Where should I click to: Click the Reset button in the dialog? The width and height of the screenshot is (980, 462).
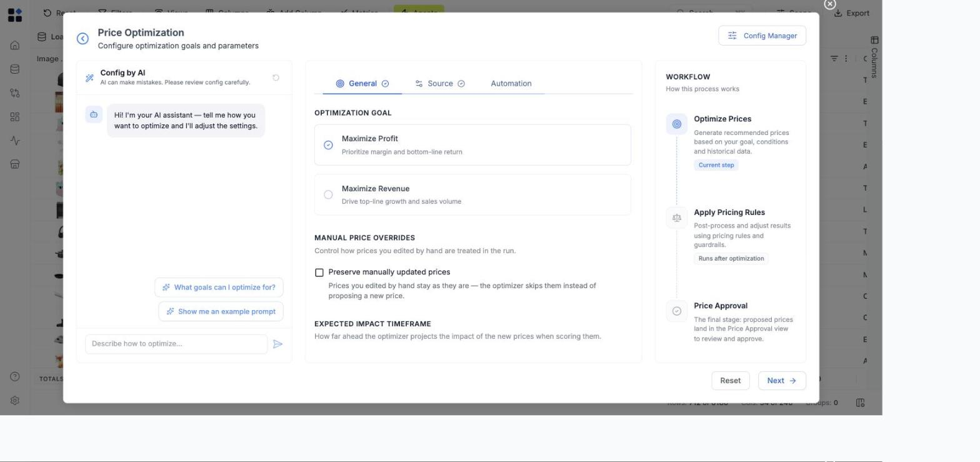point(730,381)
